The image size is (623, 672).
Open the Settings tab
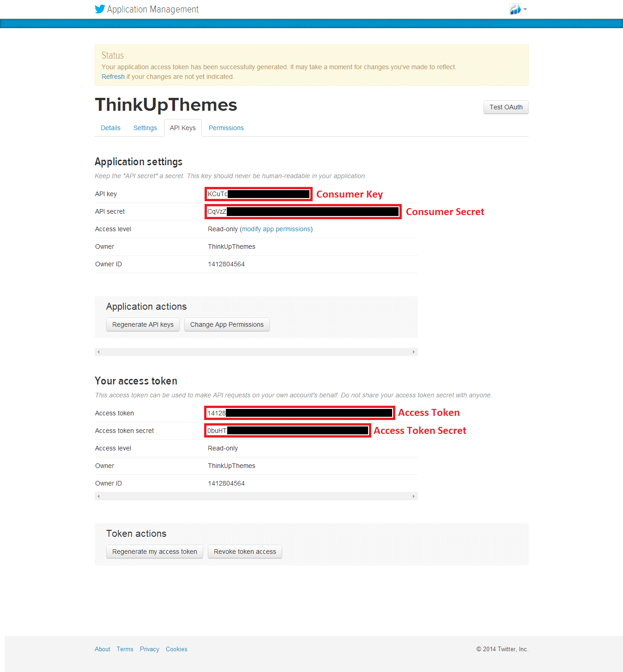point(145,128)
